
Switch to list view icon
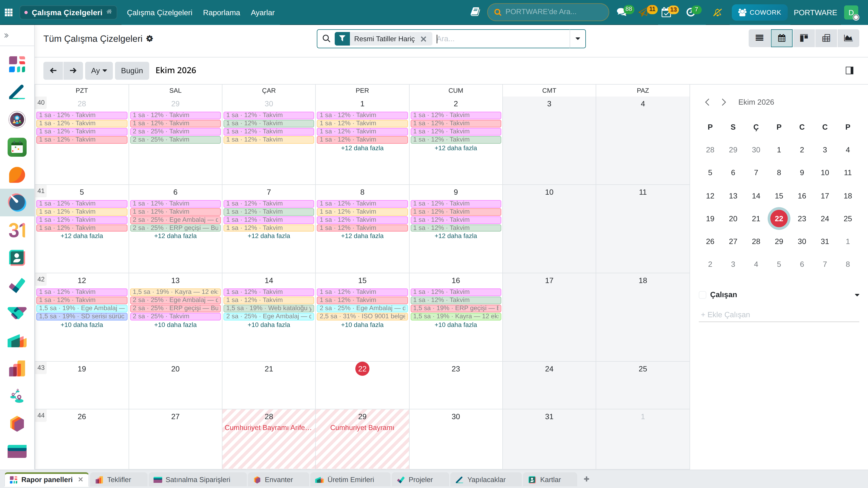click(x=759, y=38)
